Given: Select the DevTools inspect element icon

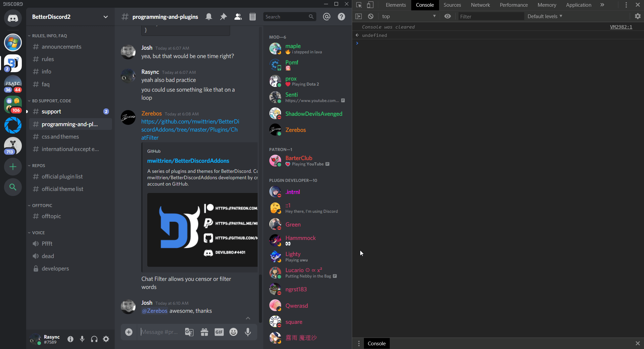Looking at the screenshot, I should tap(359, 5).
